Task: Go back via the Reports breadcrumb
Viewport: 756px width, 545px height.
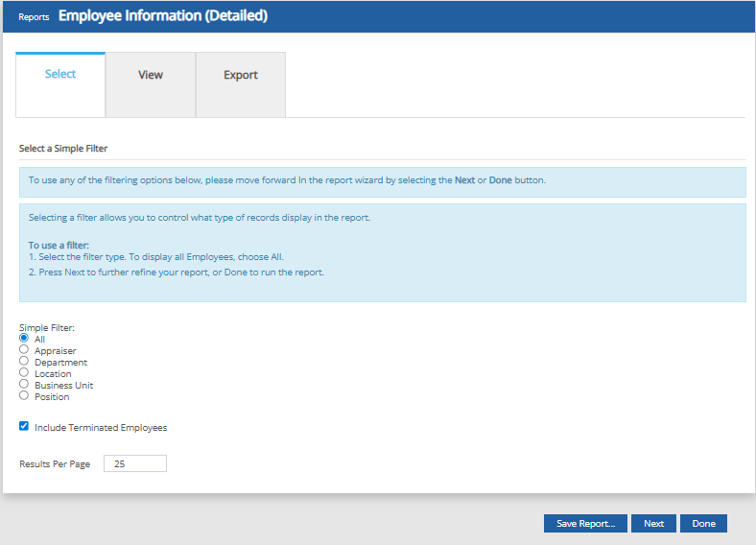Action: pos(34,17)
